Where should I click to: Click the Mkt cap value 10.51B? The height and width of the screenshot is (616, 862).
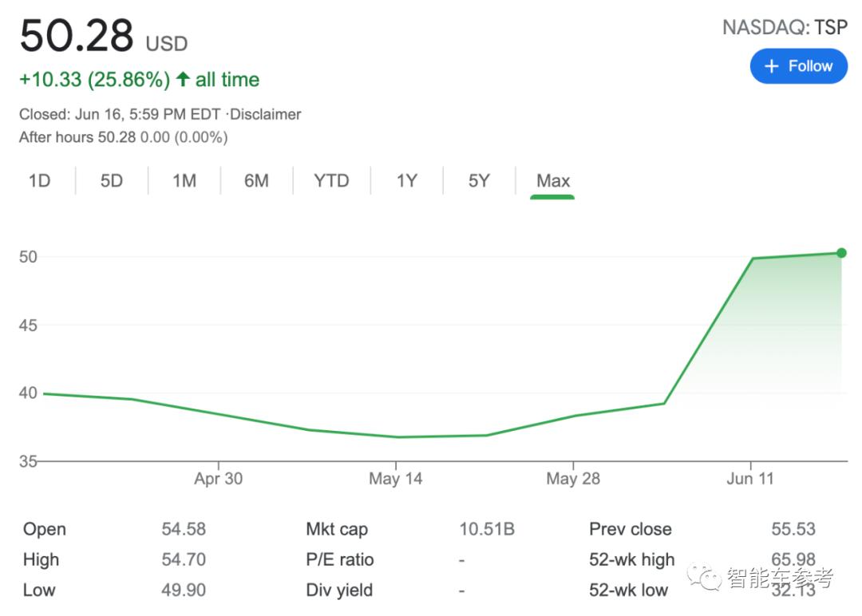point(487,529)
